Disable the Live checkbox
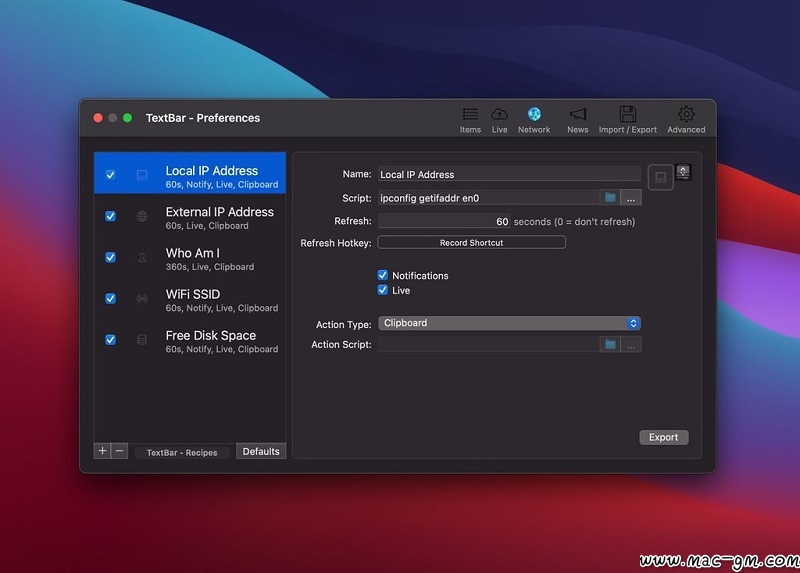 [x=382, y=290]
